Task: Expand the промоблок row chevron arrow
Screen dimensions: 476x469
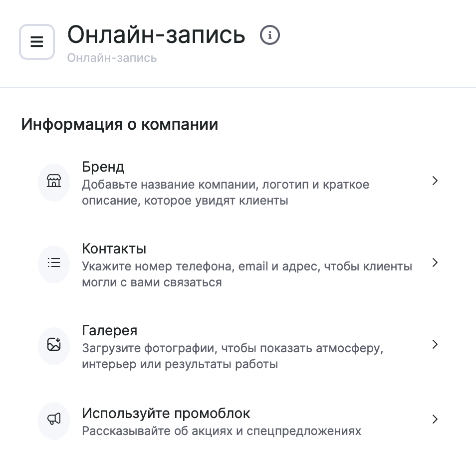Action: click(435, 419)
